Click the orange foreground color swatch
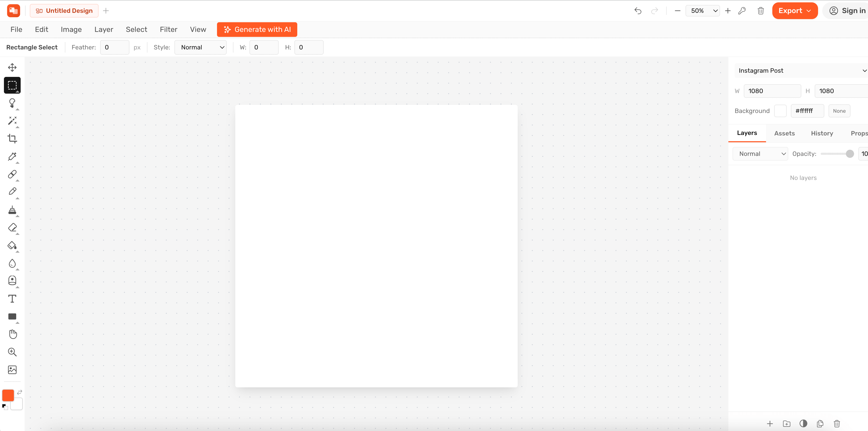 coord(8,395)
